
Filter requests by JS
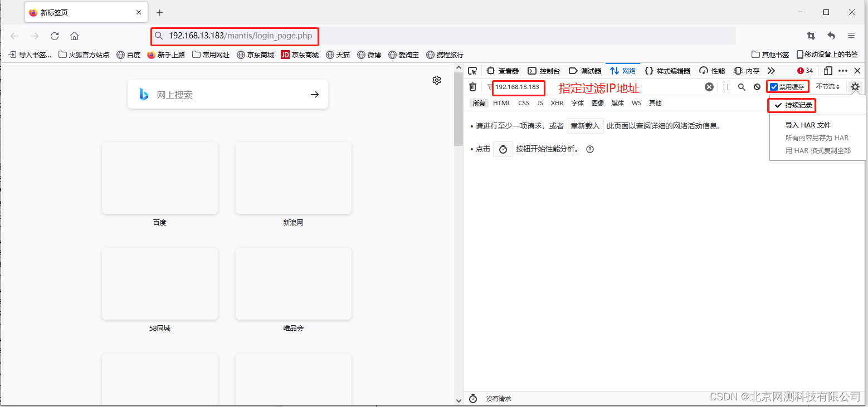point(540,103)
